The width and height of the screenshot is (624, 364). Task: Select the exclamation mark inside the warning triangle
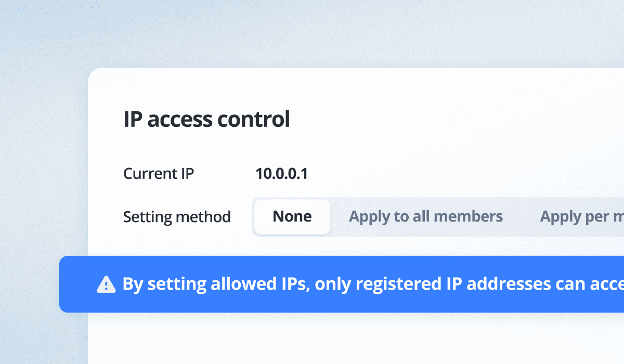[106, 285]
